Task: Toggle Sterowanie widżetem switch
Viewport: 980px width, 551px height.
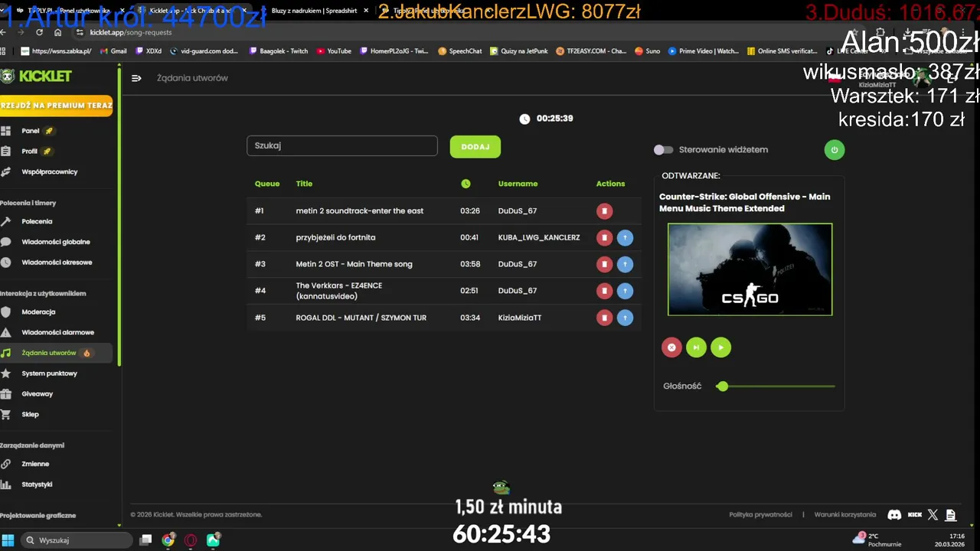Action: (663, 150)
